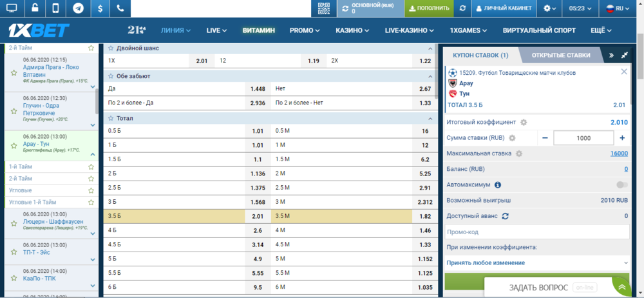Collapse the Двойной шанс section

tap(430, 48)
